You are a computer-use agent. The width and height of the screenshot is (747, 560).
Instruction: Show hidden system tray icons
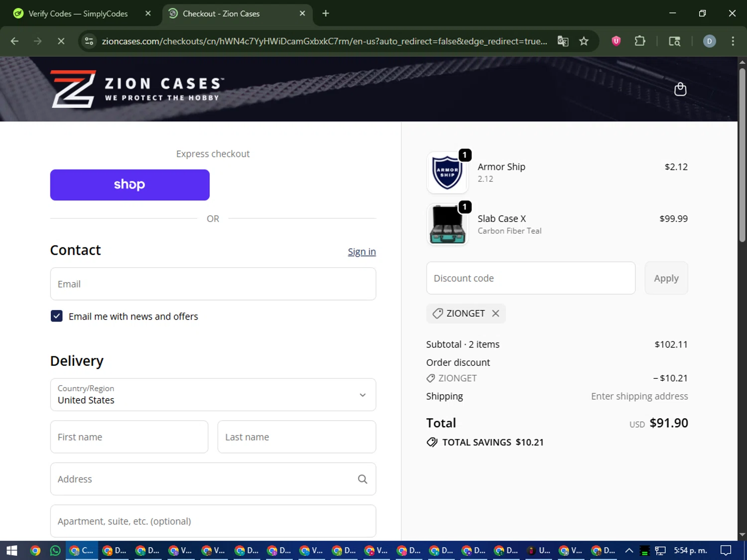pyautogui.click(x=629, y=551)
